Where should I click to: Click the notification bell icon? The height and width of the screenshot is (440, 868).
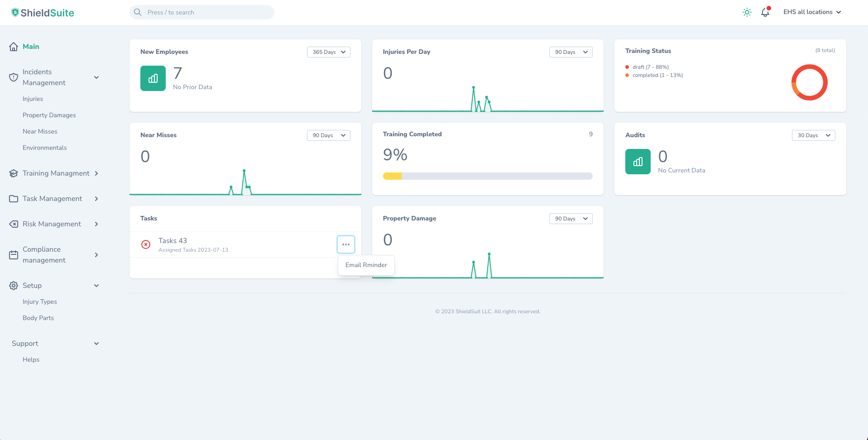tap(765, 12)
